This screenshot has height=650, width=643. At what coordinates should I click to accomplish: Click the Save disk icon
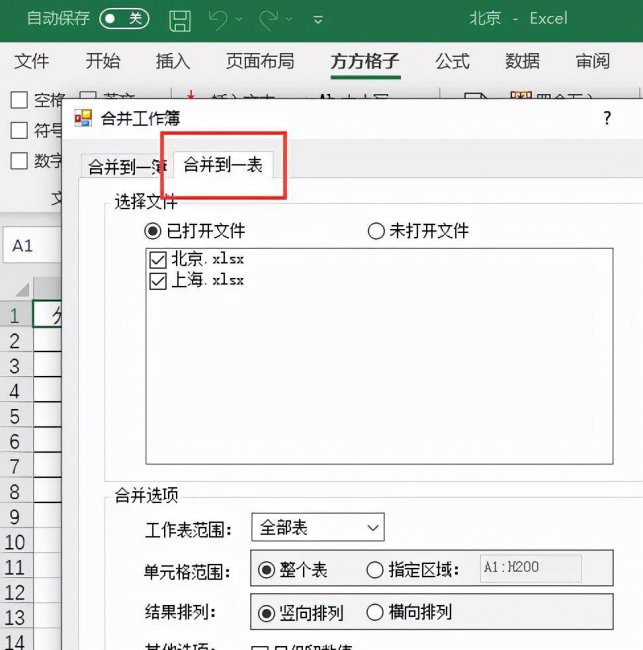180,20
